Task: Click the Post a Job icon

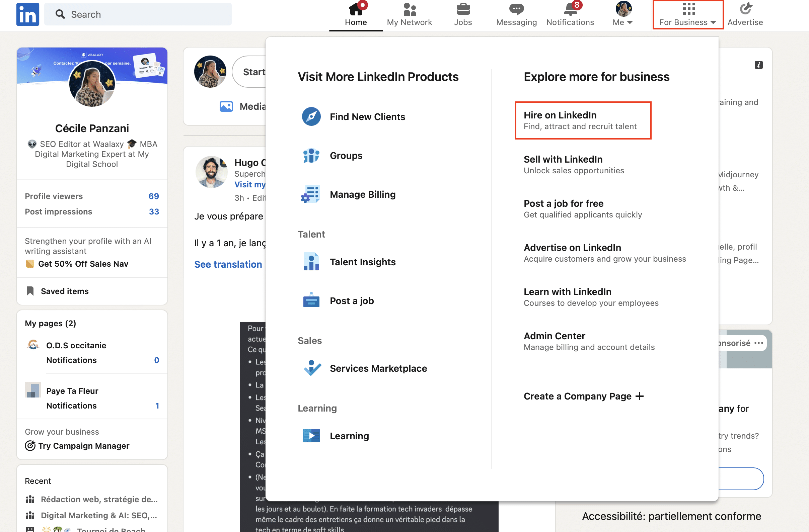Action: tap(311, 300)
